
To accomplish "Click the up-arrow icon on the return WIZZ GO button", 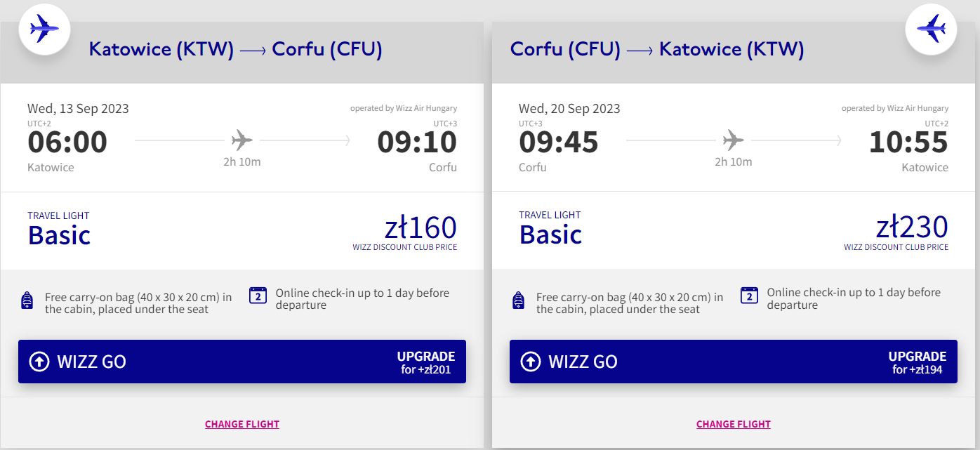I will (x=531, y=362).
